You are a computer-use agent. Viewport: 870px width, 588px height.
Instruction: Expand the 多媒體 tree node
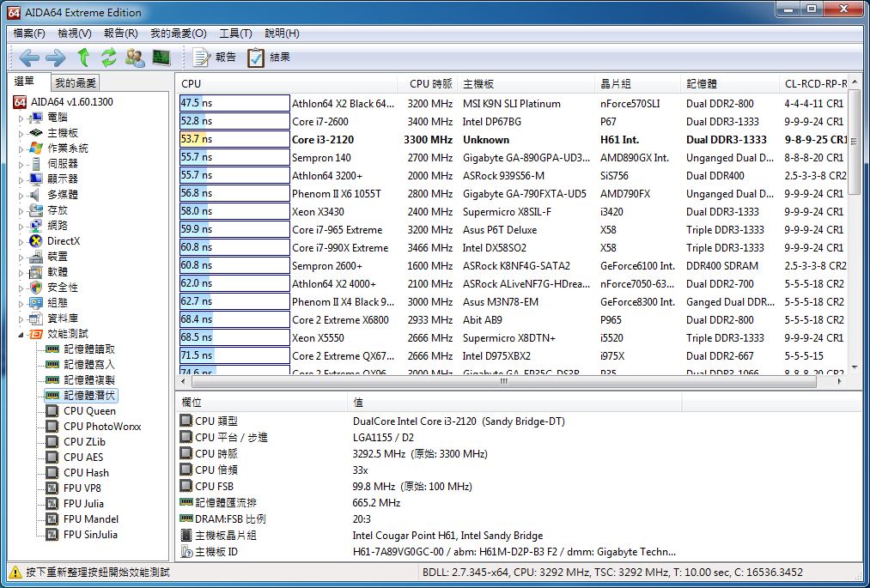tap(21, 195)
